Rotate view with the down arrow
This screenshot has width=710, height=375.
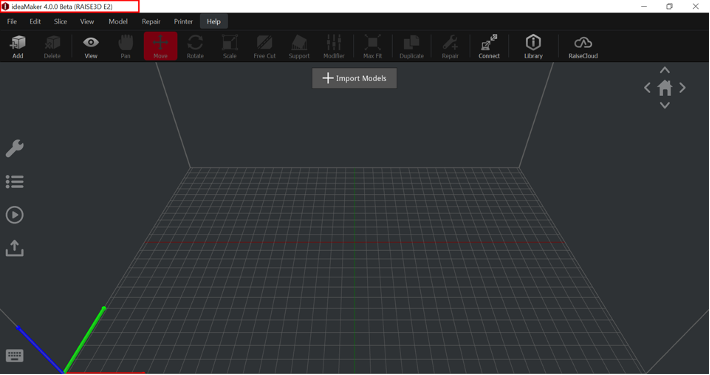point(665,105)
